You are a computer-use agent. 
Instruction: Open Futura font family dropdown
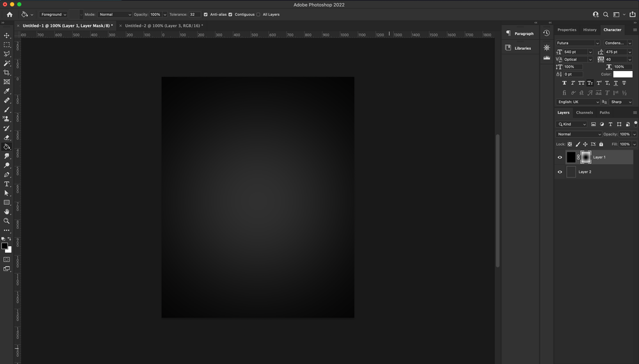click(x=578, y=43)
